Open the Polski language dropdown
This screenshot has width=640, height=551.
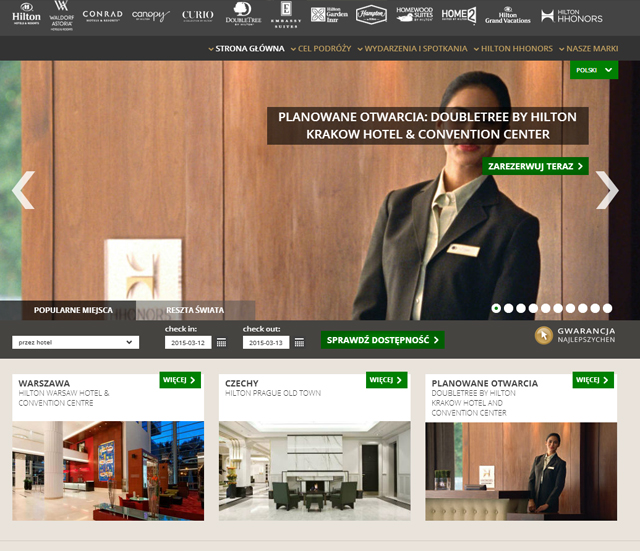point(594,70)
